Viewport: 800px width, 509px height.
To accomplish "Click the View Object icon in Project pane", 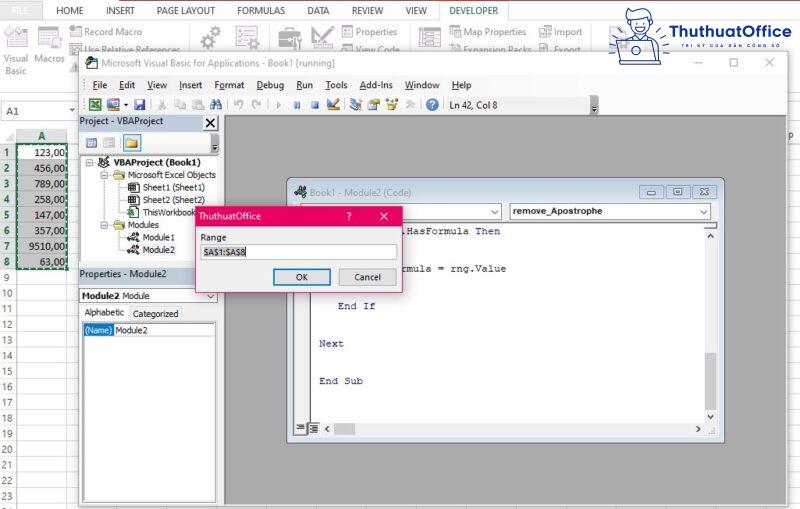I will pos(109,143).
